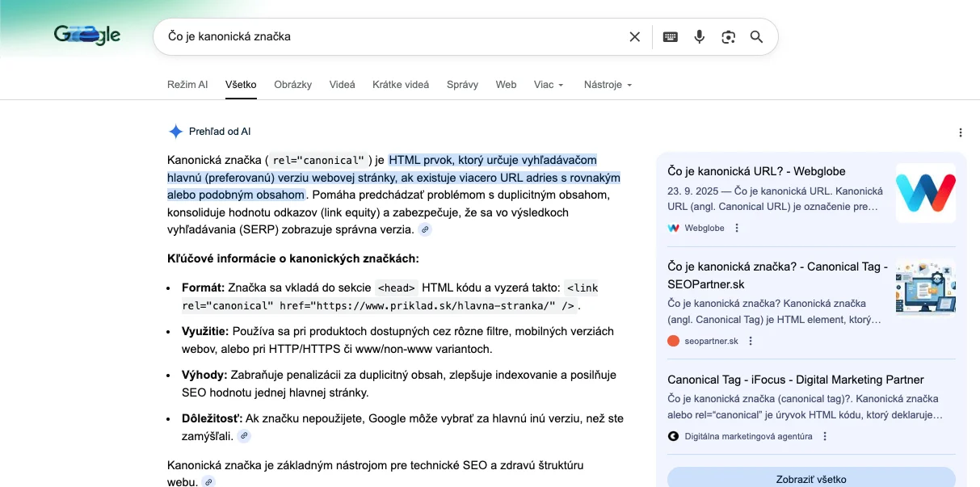
Task: Expand the Nástroje dropdown
Action: click(x=608, y=84)
